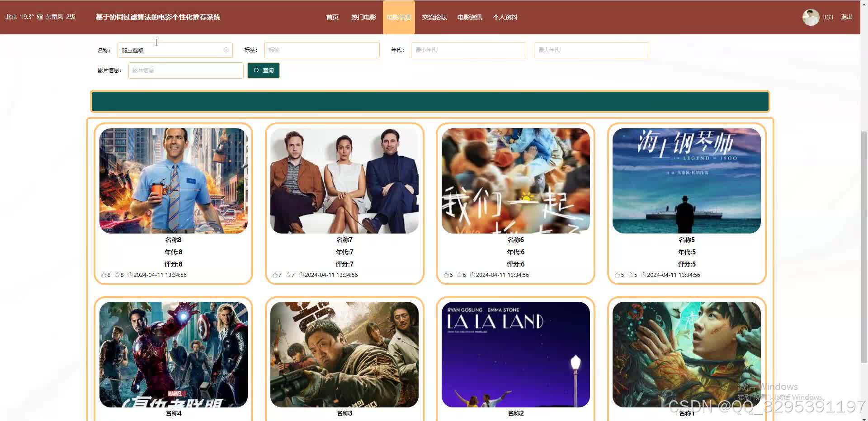The image size is (868, 421).
Task: Click title text 名称8
Action: pos(174,240)
